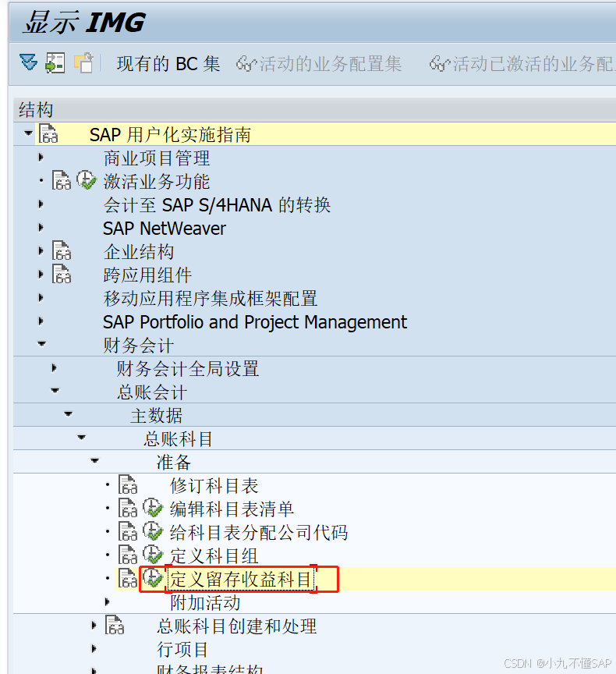Select the 给科目表分配公司代码 activity text
This screenshot has height=674, width=616.
tap(259, 533)
